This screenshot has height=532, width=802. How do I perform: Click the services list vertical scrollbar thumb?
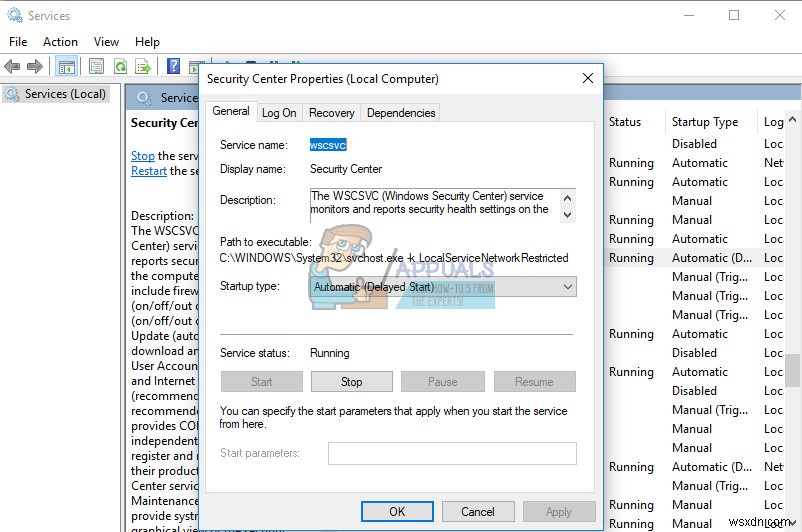point(792,370)
